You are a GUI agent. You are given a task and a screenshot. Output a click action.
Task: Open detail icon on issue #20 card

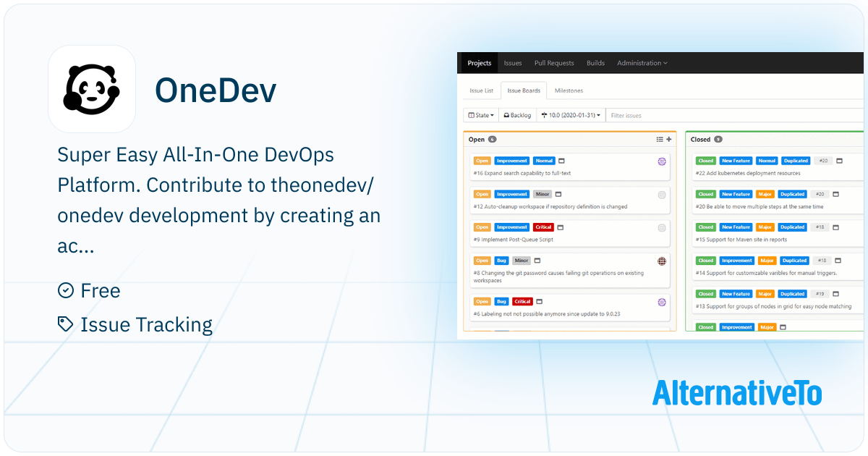[836, 194]
